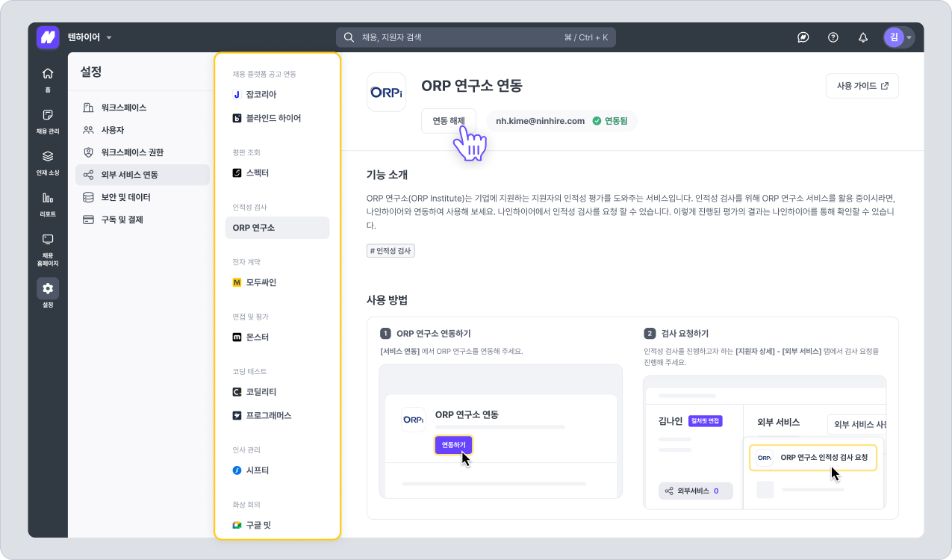Click the ORP 연구소 연동하기 guide image
Viewport: 952px width, 560px height.
500,431
